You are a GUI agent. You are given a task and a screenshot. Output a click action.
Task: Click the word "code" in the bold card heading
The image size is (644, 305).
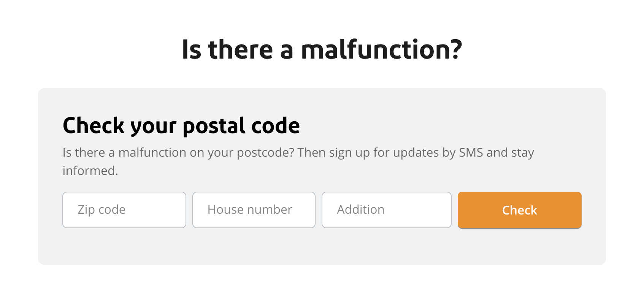click(x=276, y=126)
